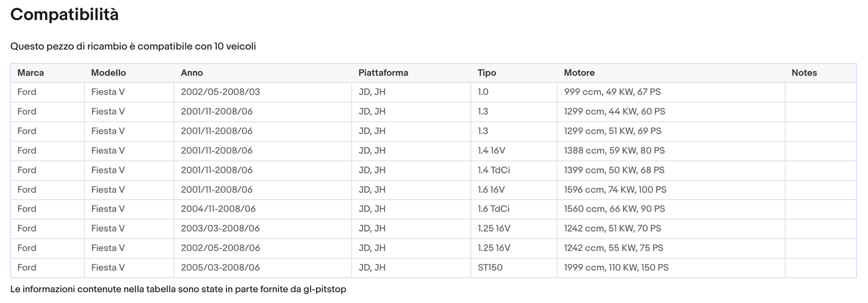Click the ST150 type cell
868x303 pixels.
[490, 268]
